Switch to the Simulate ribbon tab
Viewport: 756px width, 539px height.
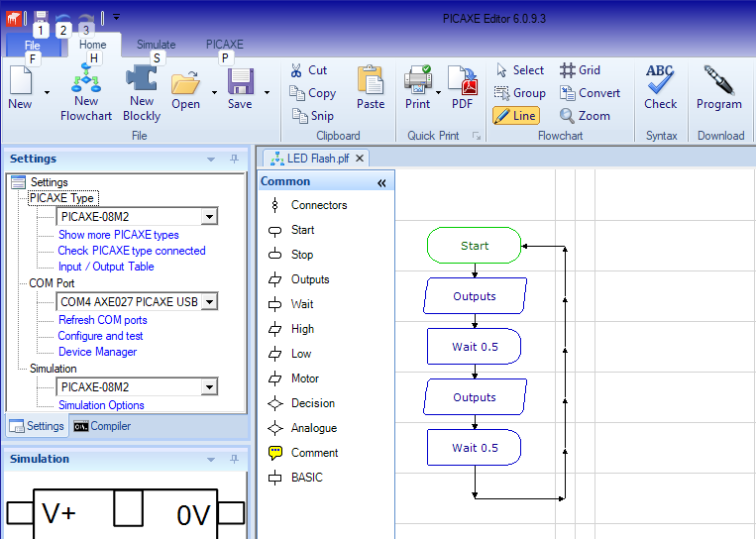[x=156, y=45]
